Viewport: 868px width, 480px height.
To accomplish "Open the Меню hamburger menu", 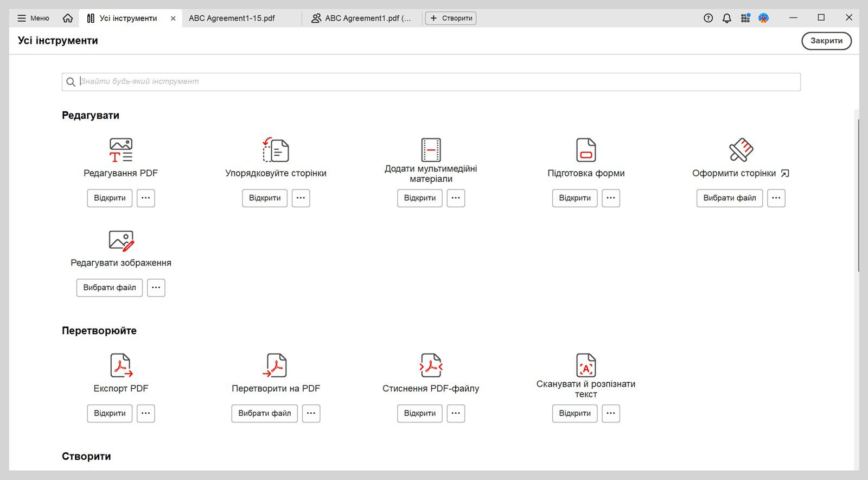I will (33, 18).
